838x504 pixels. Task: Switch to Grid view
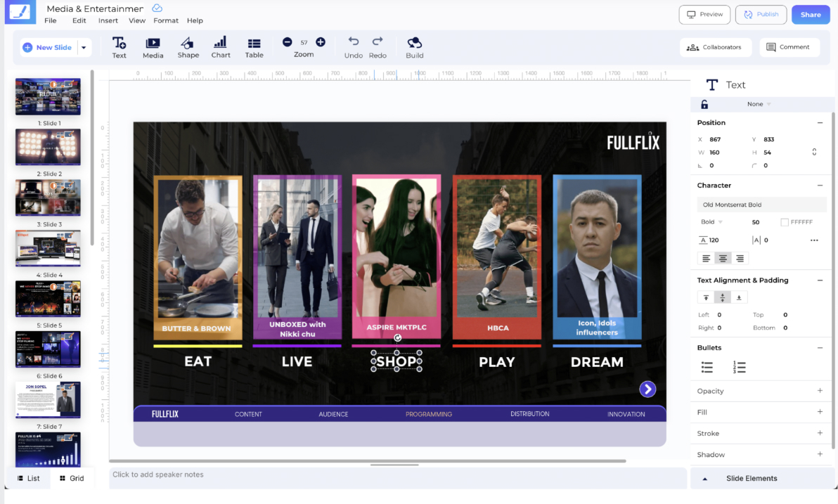[x=72, y=479]
